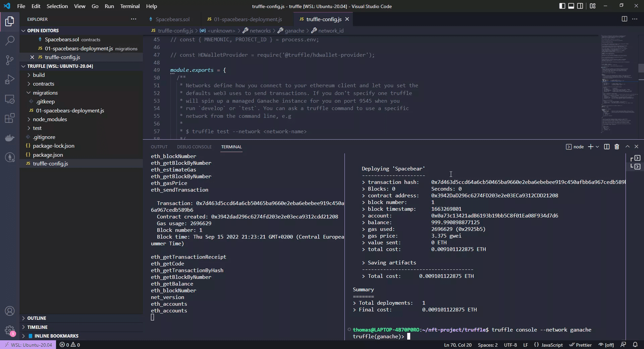Create a new terminal with plus icon
The height and width of the screenshot is (349, 644).
pyautogui.click(x=591, y=147)
